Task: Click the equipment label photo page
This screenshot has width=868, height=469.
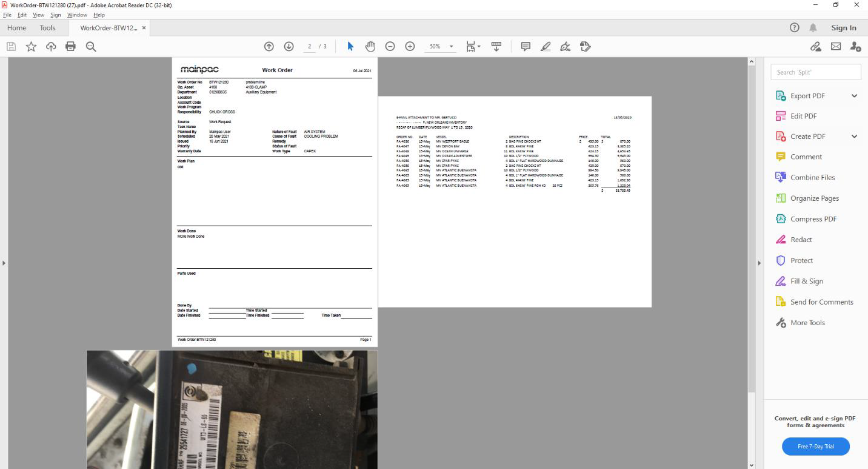Action: [x=232, y=410]
